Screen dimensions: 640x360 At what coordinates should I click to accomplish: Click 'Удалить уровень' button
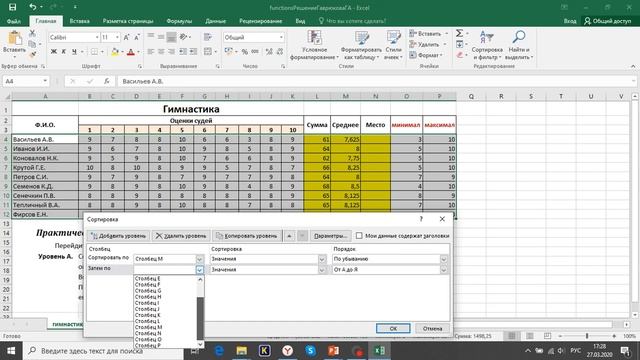181,236
